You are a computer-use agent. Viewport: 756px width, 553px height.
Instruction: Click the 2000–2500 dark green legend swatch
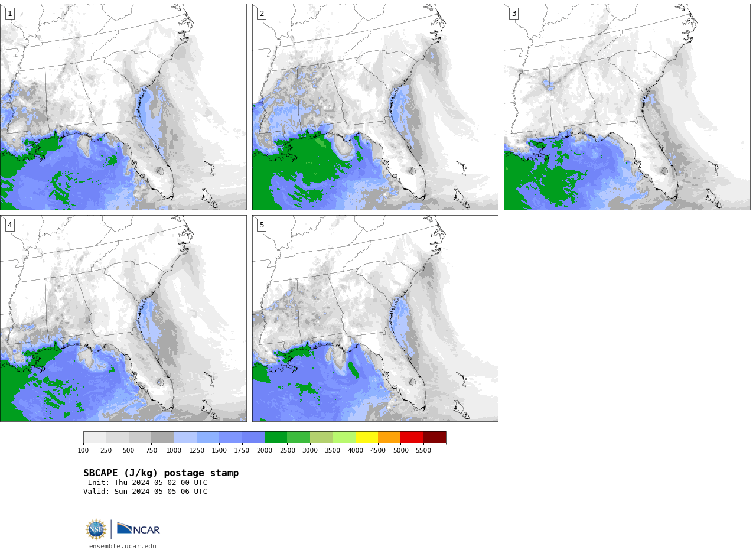point(276,437)
